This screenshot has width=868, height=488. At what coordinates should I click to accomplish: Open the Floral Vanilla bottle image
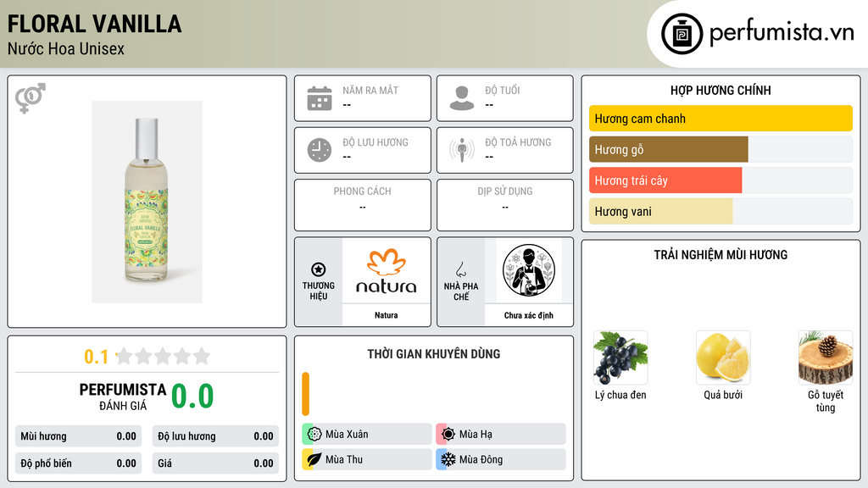pos(147,202)
